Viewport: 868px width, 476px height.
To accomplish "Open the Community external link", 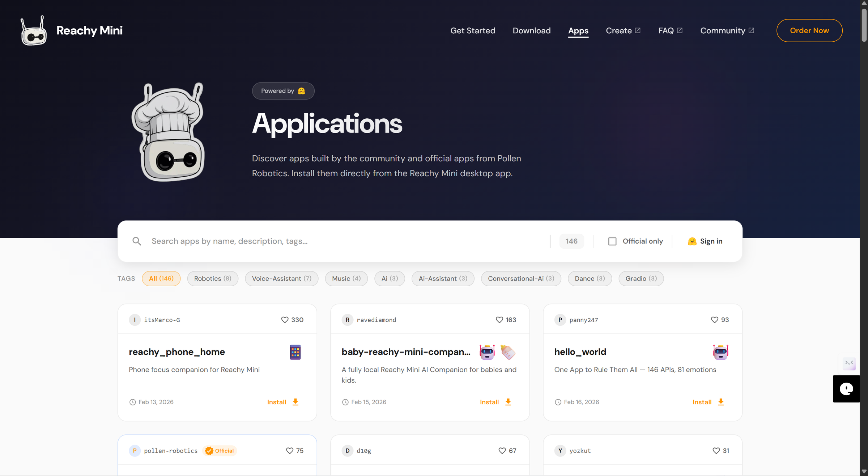I will (727, 31).
